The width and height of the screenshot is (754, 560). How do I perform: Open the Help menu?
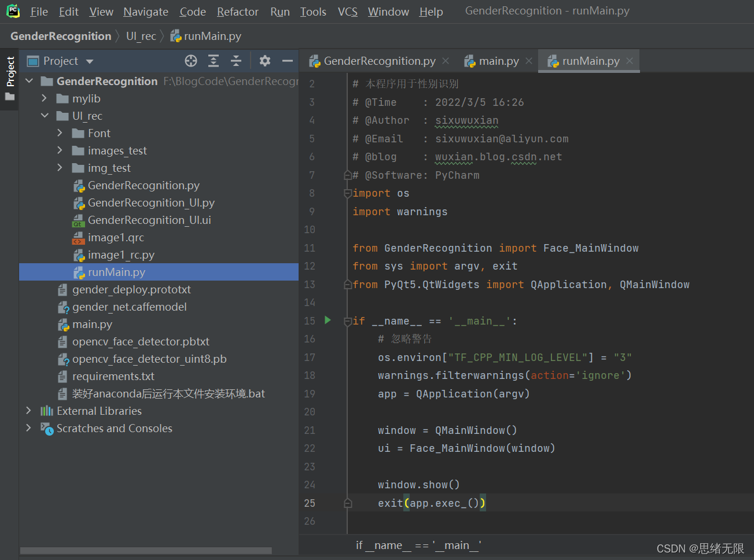tap(431, 12)
